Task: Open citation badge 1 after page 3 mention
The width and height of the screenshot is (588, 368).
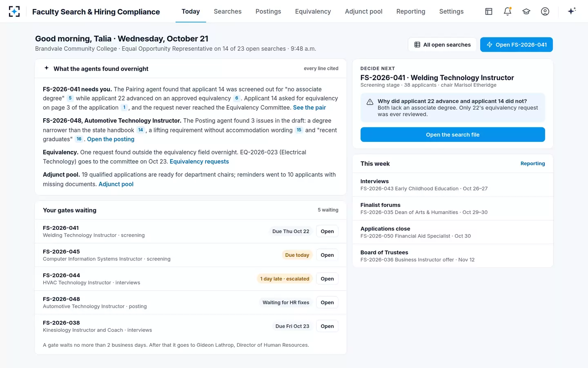Action: pyautogui.click(x=124, y=108)
